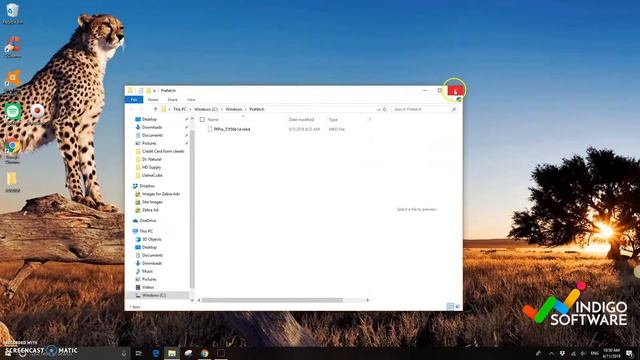The width and height of the screenshot is (640, 360).
Task: Switch to the View ribbon tab
Action: [x=191, y=100]
